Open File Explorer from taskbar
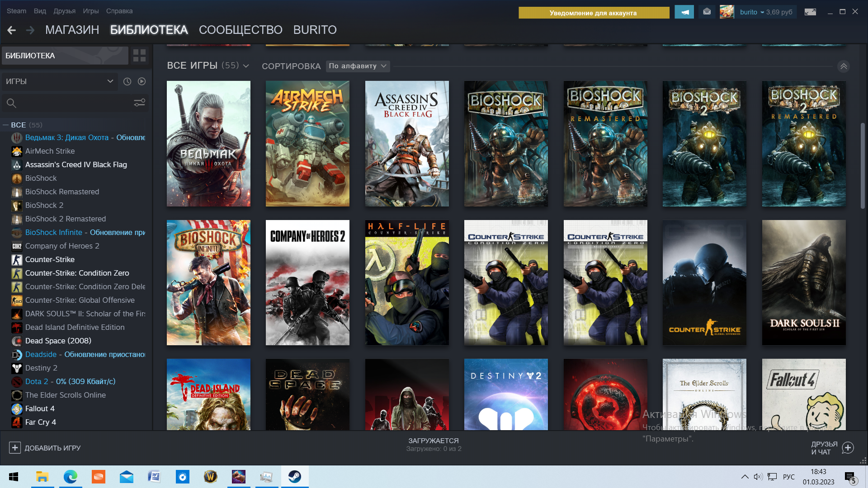 [42, 477]
